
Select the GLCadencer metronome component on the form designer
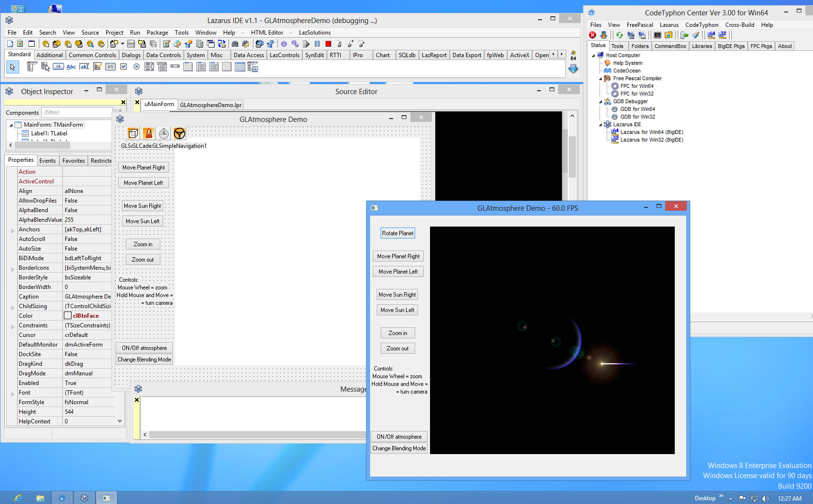pos(149,133)
